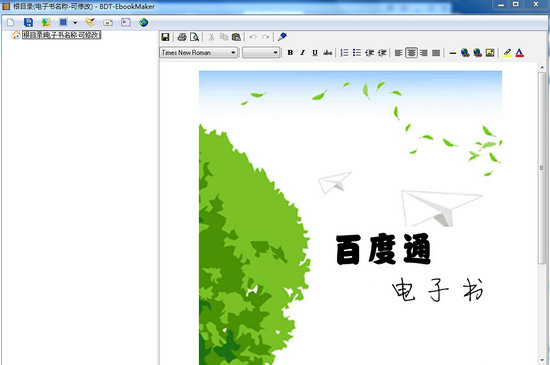
Task: Click the new blank document icon
Action: pos(11,23)
